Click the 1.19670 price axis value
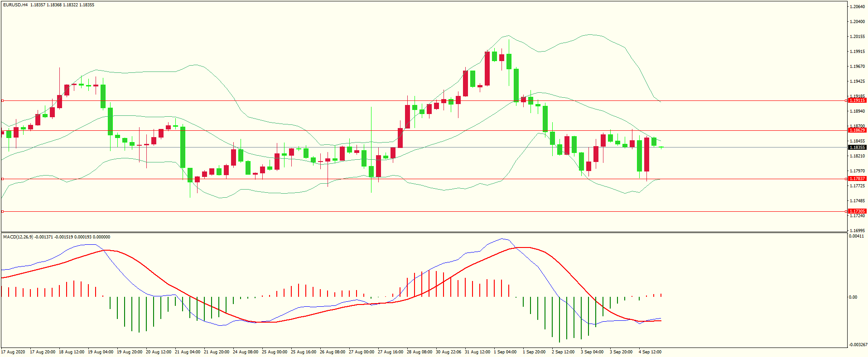 [857, 67]
